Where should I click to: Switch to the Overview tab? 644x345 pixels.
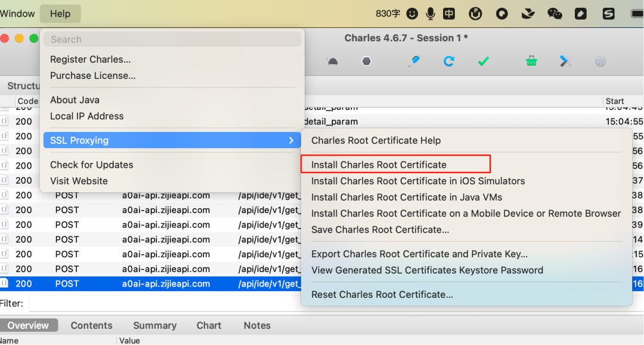(x=29, y=325)
